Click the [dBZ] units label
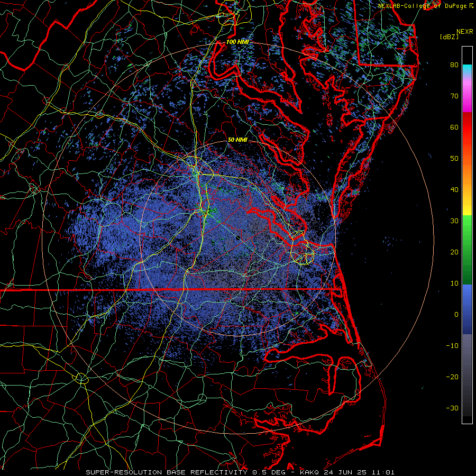The width and height of the screenshot is (476, 476). (x=449, y=36)
